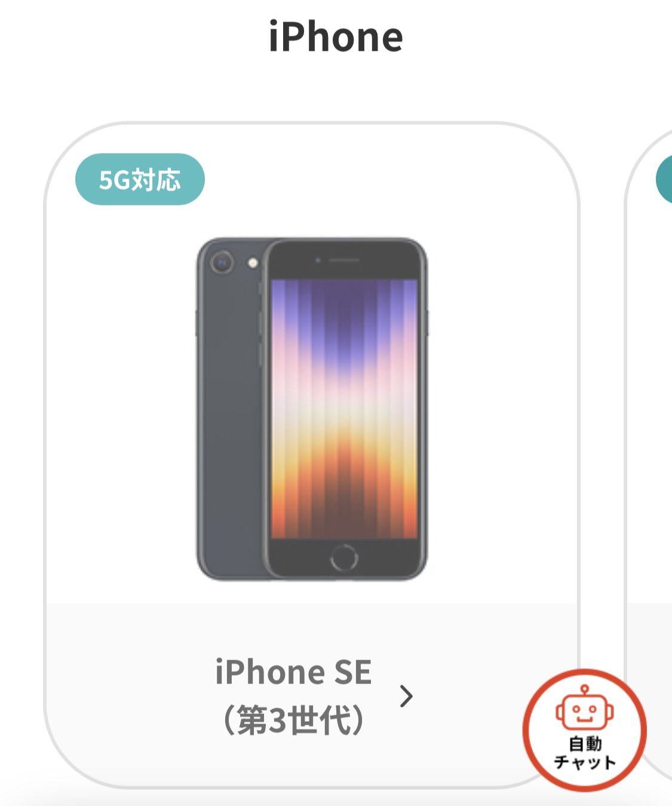Image resolution: width=672 pixels, height=806 pixels.
Task: Click the rear camera lens on the iPhone image
Action: 222,262
